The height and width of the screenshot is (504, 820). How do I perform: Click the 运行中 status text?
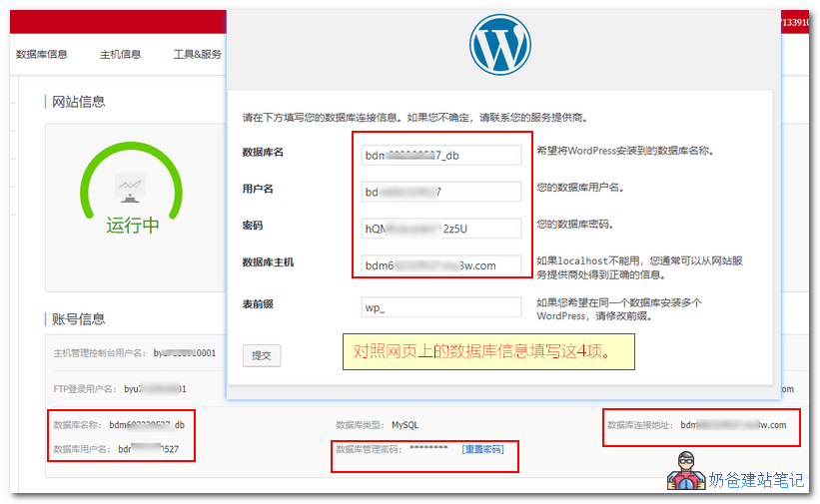(x=133, y=226)
